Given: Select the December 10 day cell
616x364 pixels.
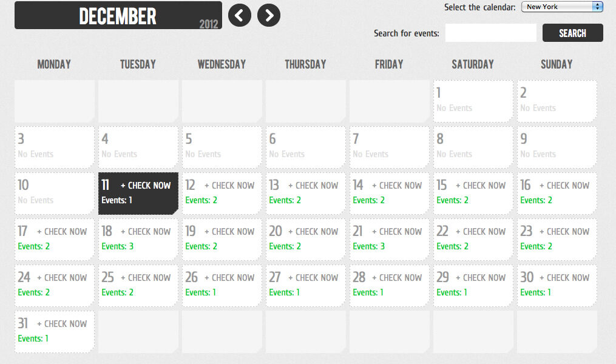Looking at the screenshot, I should (x=54, y=193).
